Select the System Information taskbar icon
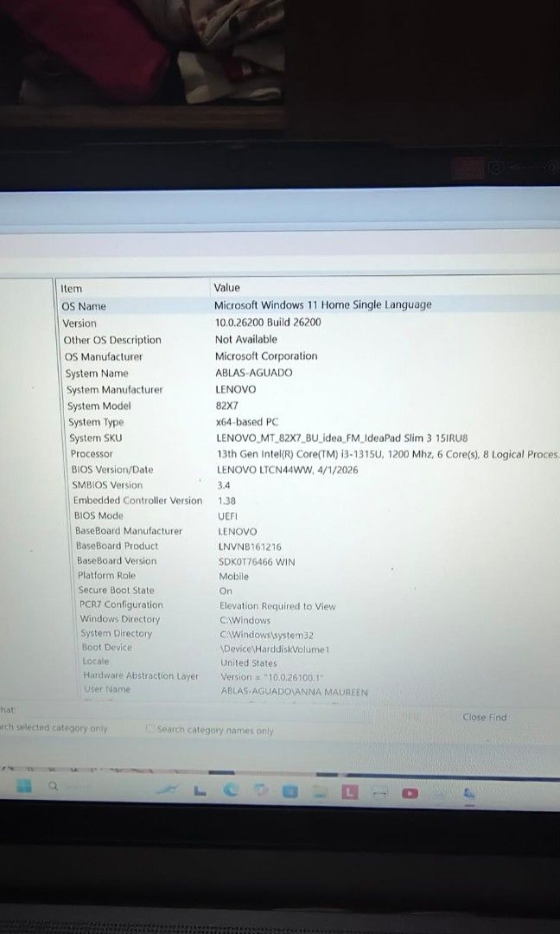This screenshot has height=934, width=560. [x=469, y=793]
